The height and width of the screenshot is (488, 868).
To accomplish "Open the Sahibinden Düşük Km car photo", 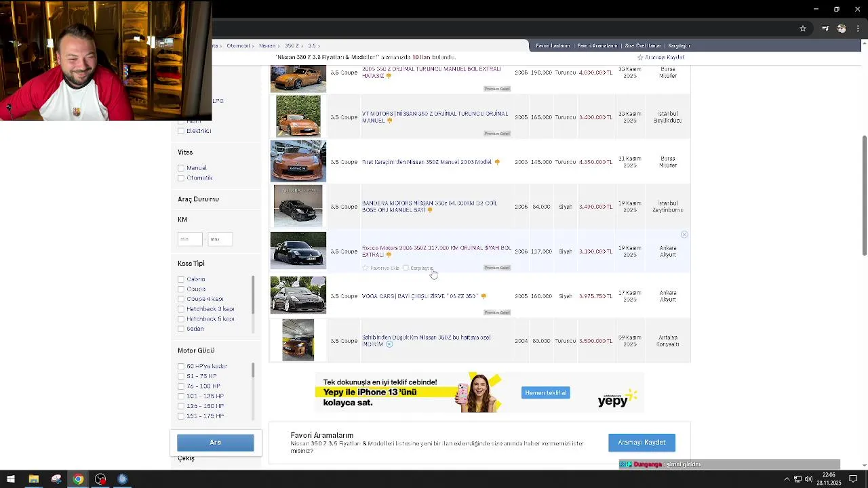I will (298, 340).
